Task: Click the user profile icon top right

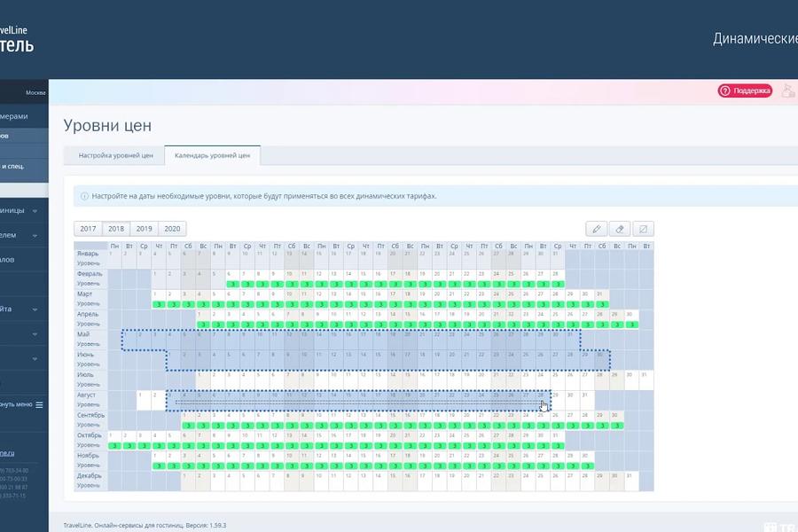Action: tap(787, 90)
